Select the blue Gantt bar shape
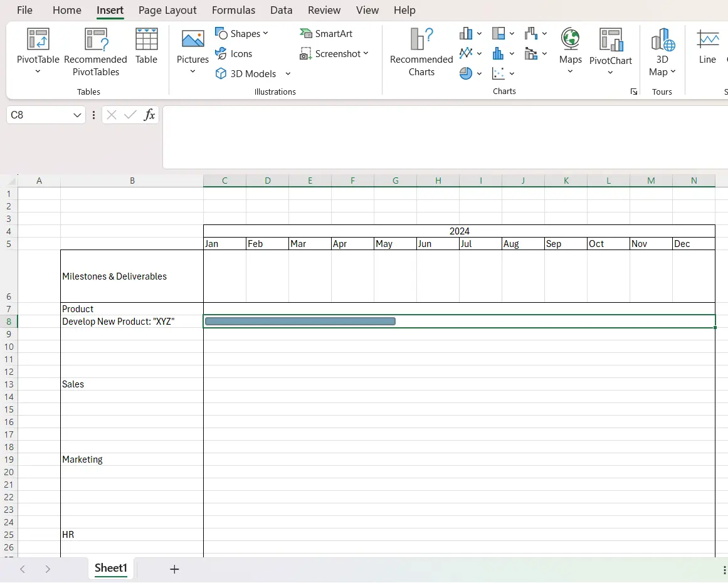 click(x=300, y=321)
